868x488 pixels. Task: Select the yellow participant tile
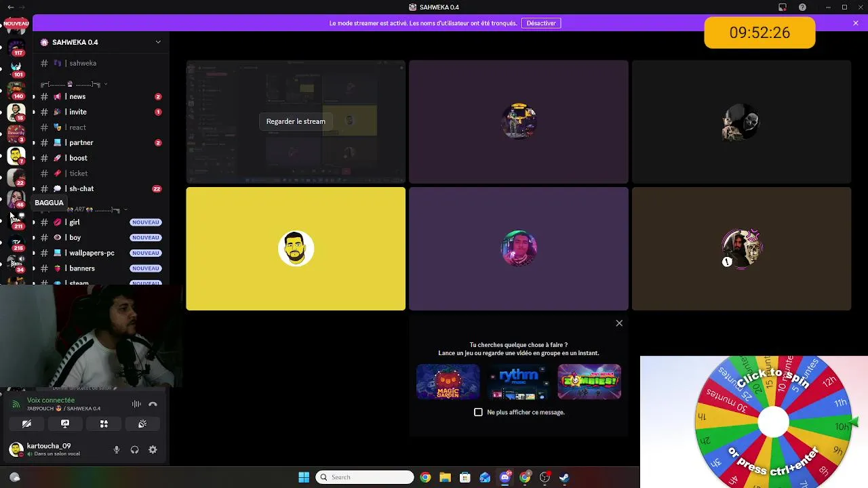click(x=296, y=249)
